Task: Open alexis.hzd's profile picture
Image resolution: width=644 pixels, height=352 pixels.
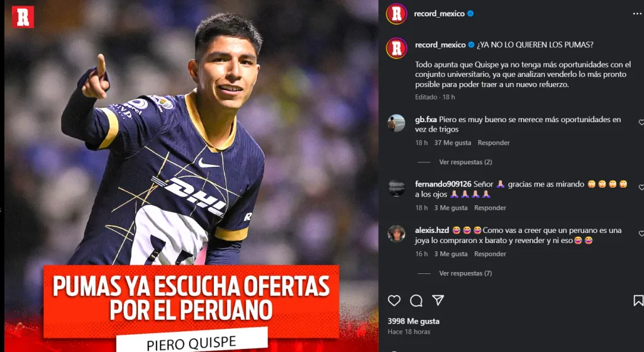Action: (x=396, y=234)
